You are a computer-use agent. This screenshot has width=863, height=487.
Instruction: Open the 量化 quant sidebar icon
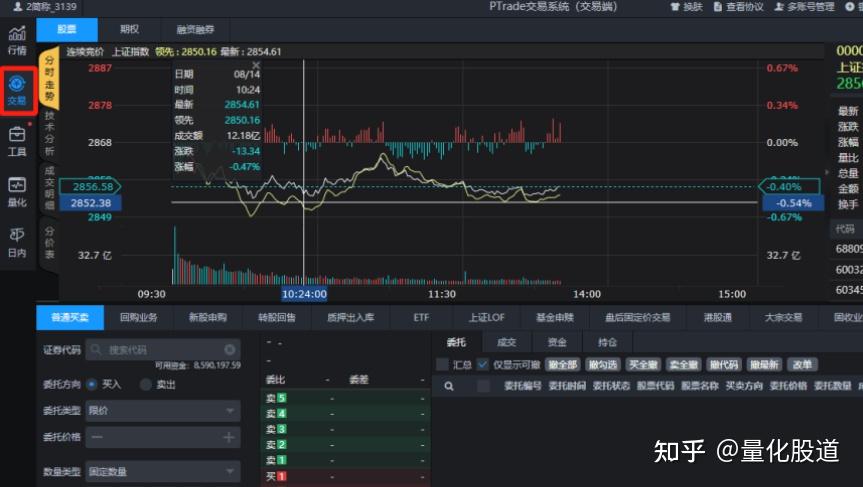point(17,192)
